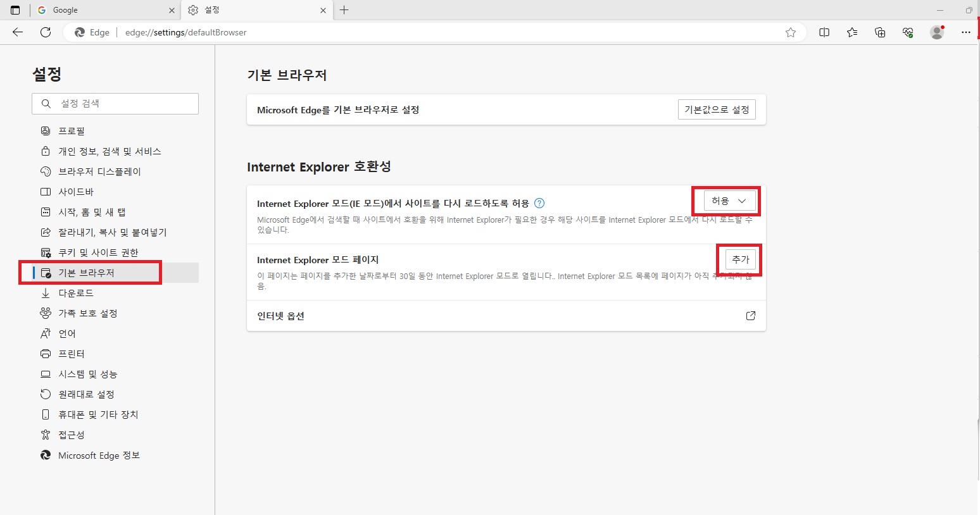This screenshot has width=980, height=515.
Task: Open 개인 정보, 검색 및 서비스
Action: pyautogui.click(x=115, y=151)
